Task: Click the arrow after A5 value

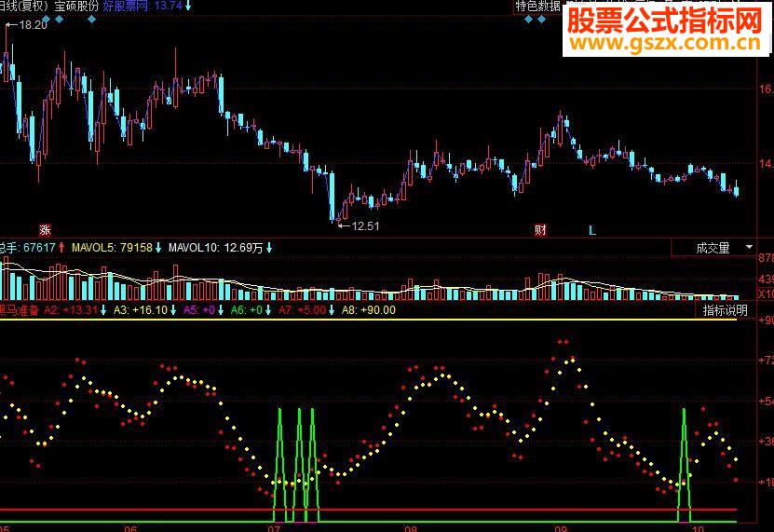Action: coord(221,310)
